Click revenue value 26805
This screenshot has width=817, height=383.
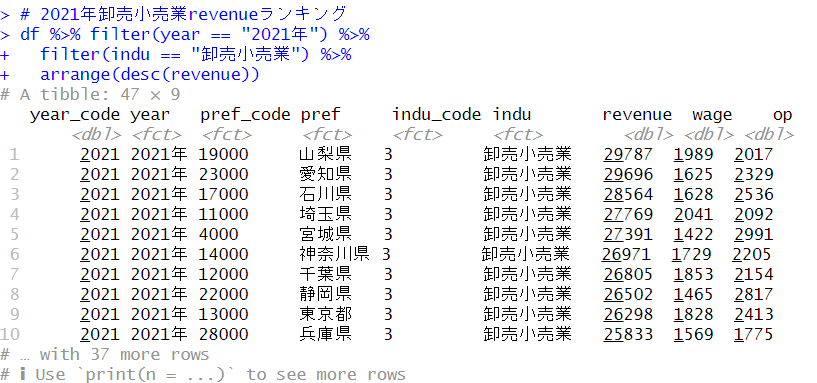(x=628, y=274)
